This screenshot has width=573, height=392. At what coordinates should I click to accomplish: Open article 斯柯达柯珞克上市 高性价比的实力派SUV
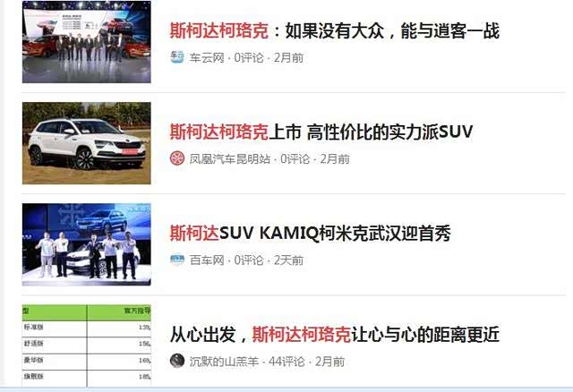coord(321,132)
